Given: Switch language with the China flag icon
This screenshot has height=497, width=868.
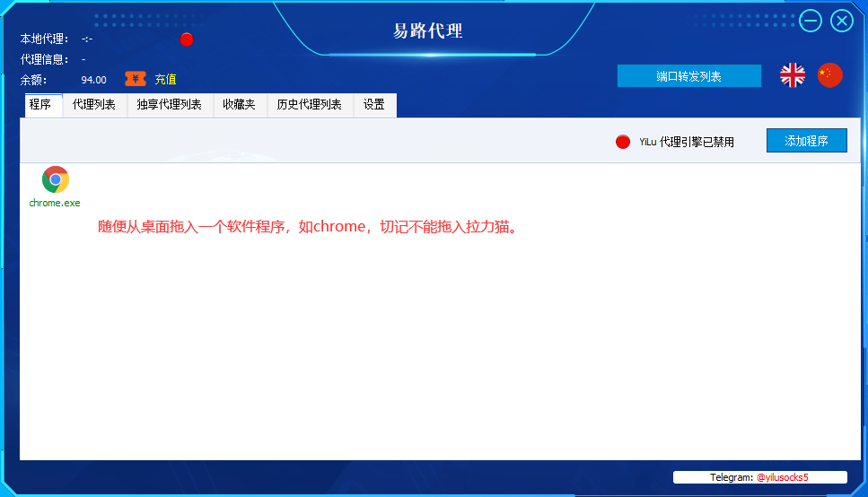Looking at the screenshot, I should [x=829, y=75].
